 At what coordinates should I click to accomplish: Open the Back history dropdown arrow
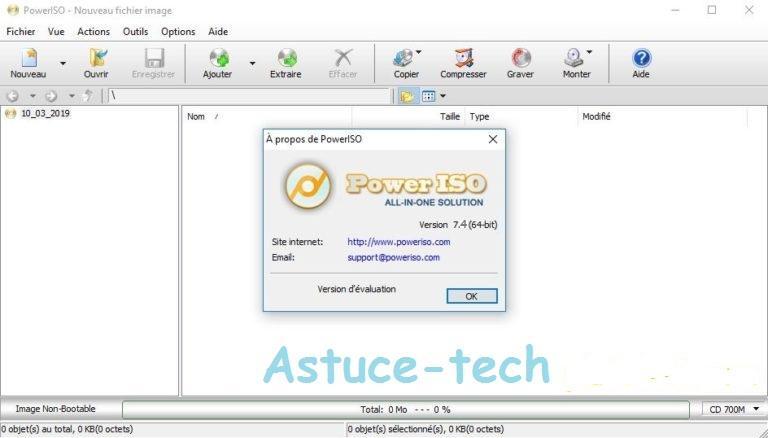pyautogui.click(x=33, y=96)
